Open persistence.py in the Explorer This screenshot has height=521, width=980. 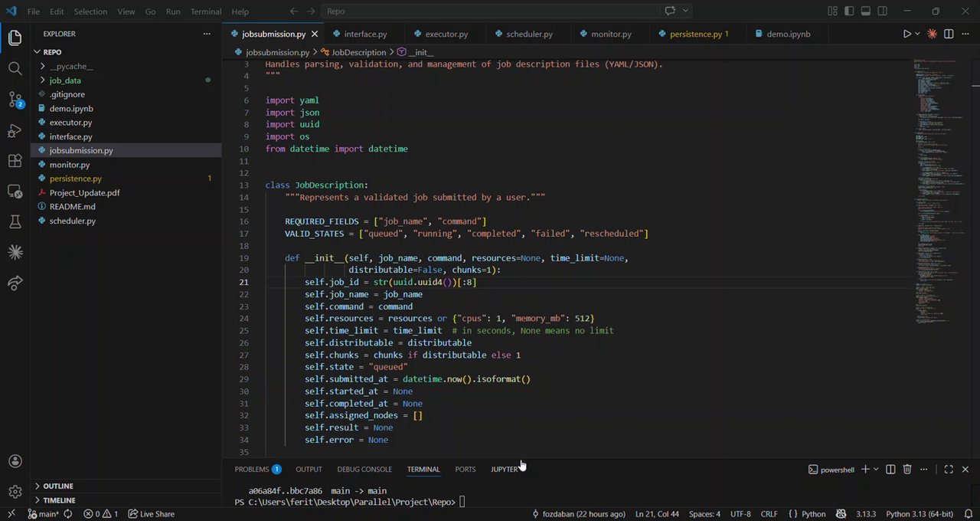75,179
